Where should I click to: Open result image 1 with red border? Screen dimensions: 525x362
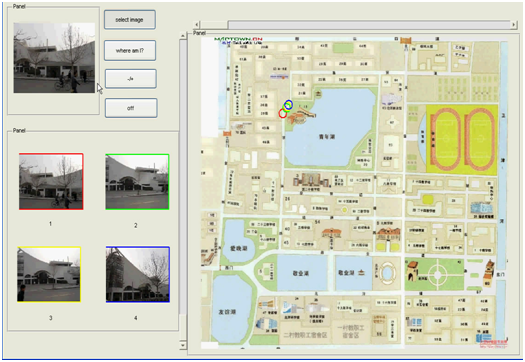pos(51,182)
